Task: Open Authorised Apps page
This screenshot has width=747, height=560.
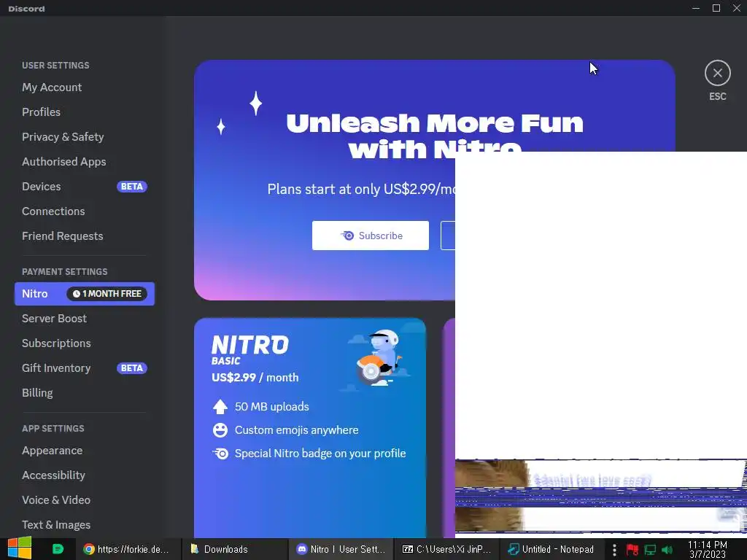Action: pos(64,161)
